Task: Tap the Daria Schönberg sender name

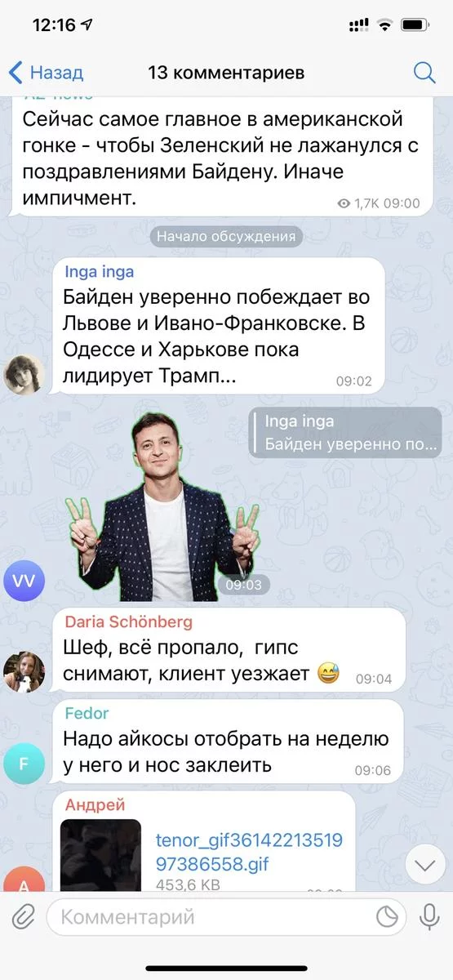Action: click(x=128, y=621)
